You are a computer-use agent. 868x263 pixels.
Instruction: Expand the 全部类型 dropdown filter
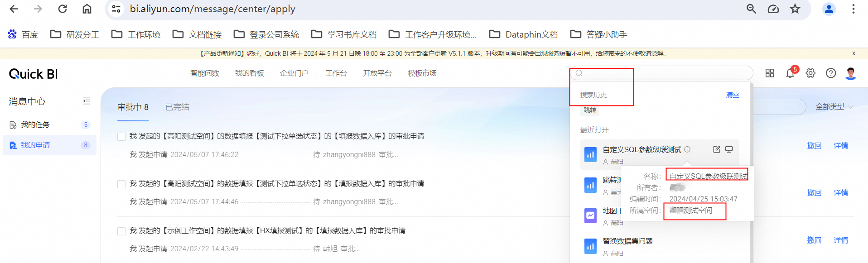[834, 107]
